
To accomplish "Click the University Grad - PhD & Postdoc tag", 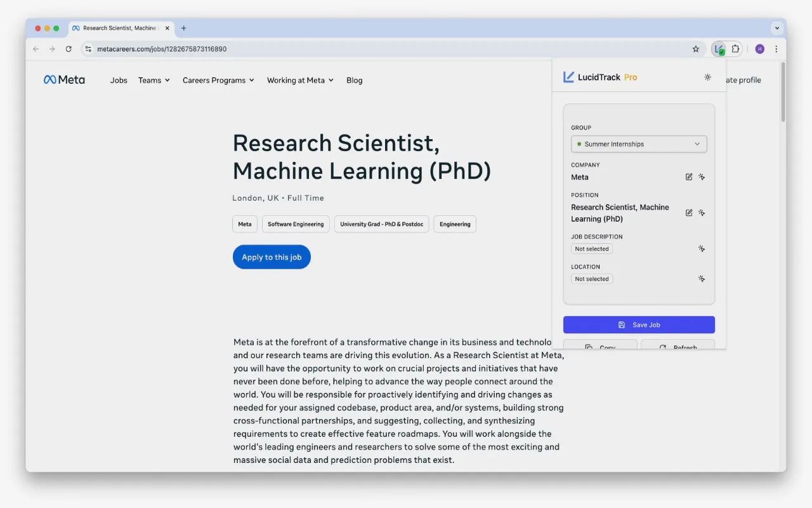I will [x=382, y=224].
